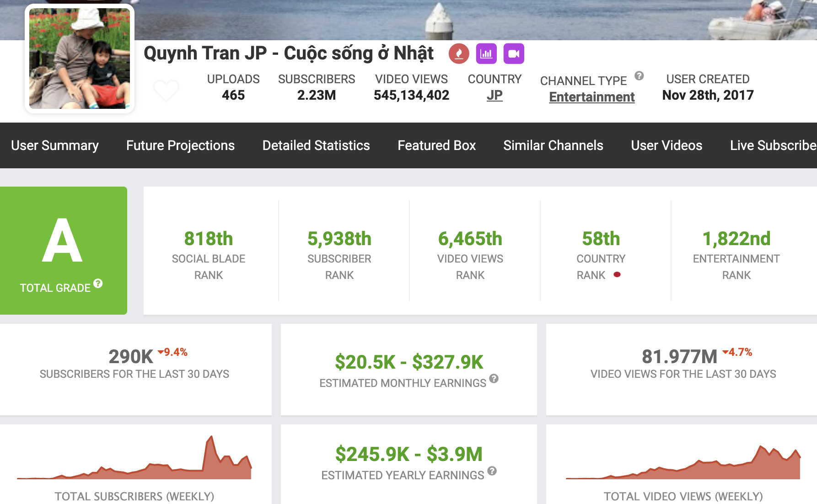Screen dimensions: 817x504
Task: Open the Featured Box tab
Action: pos(437,145)
